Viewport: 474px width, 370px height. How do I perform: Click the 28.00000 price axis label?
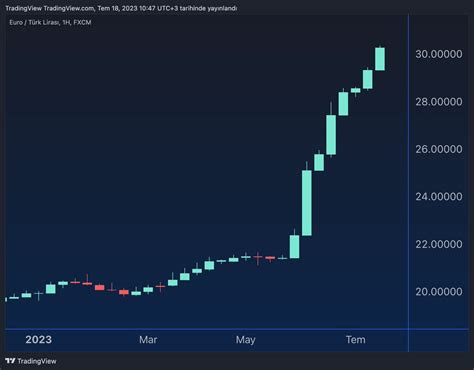point(439,102)
